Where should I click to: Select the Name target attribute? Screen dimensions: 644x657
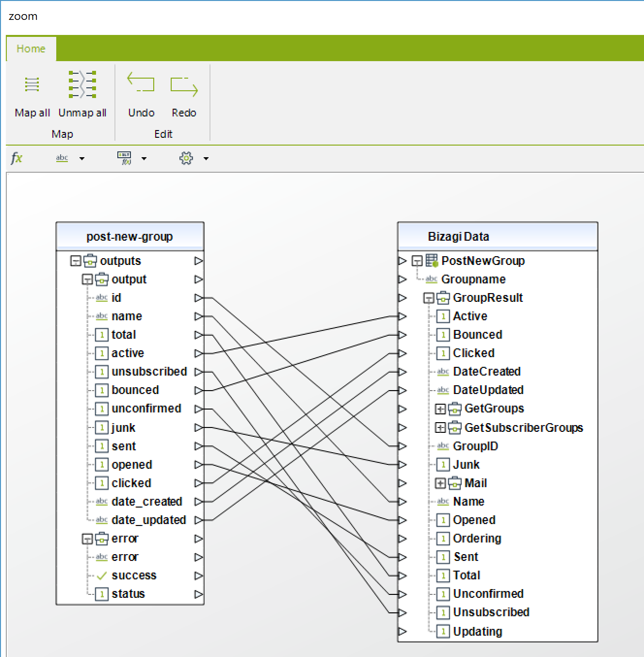(x=468, y=502)
